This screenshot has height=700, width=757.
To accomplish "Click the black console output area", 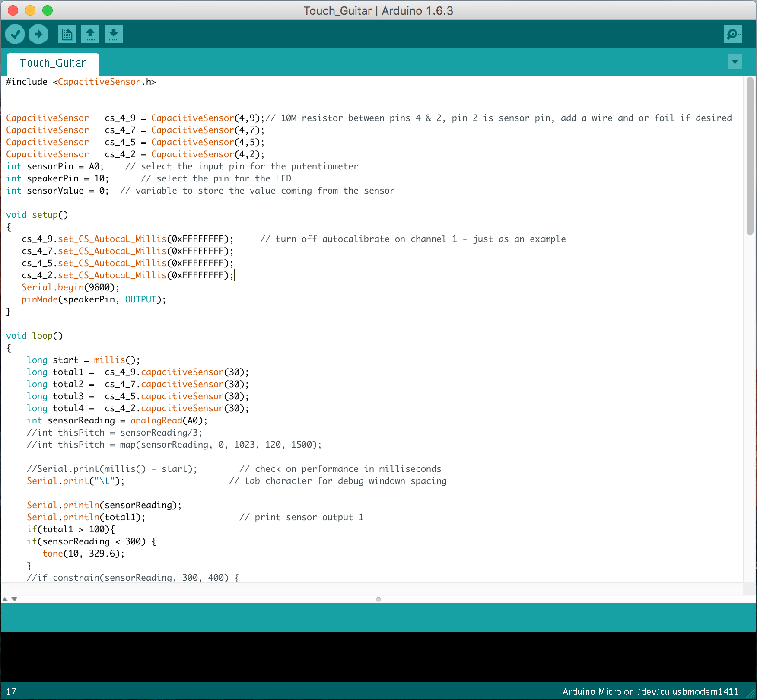I will [378, 657].
